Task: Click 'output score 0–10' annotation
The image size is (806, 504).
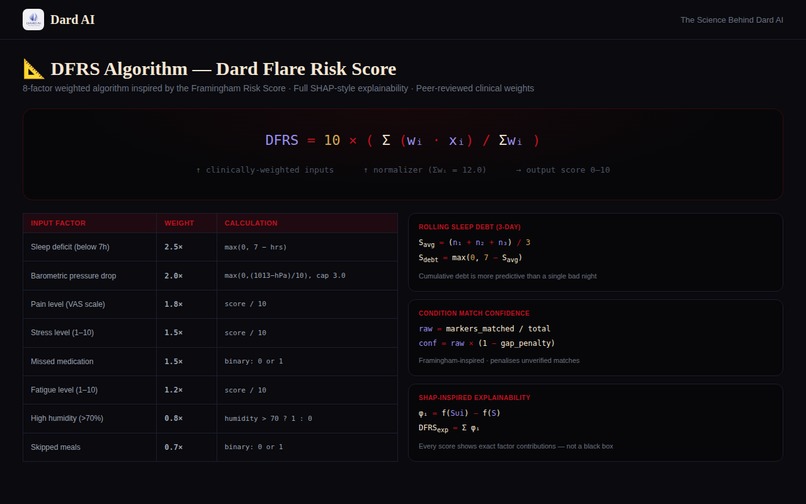Action: tap(563, 170)
